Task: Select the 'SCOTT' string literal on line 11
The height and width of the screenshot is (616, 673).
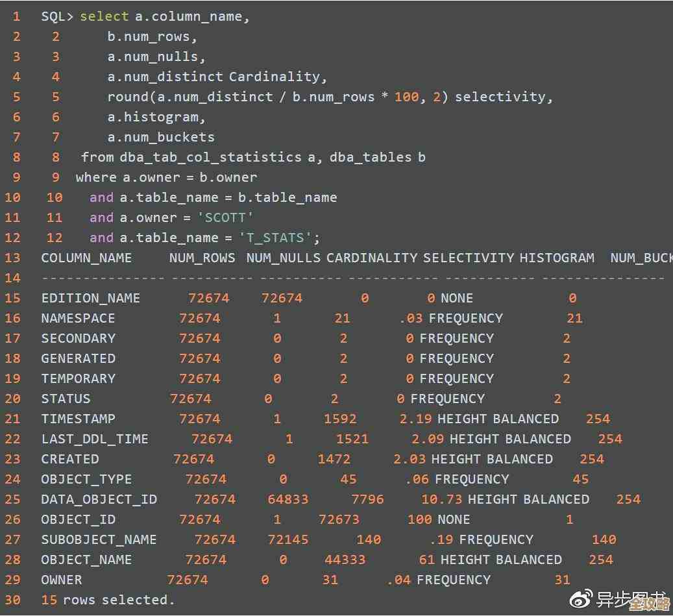Action: tap(225, 217)
